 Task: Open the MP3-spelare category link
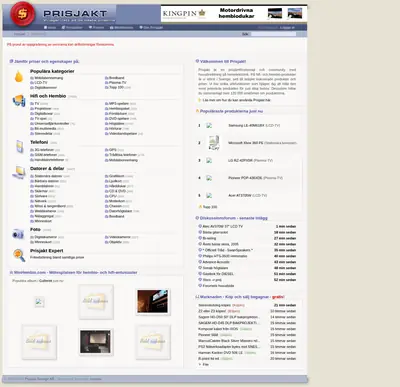(x=119, y=104)
